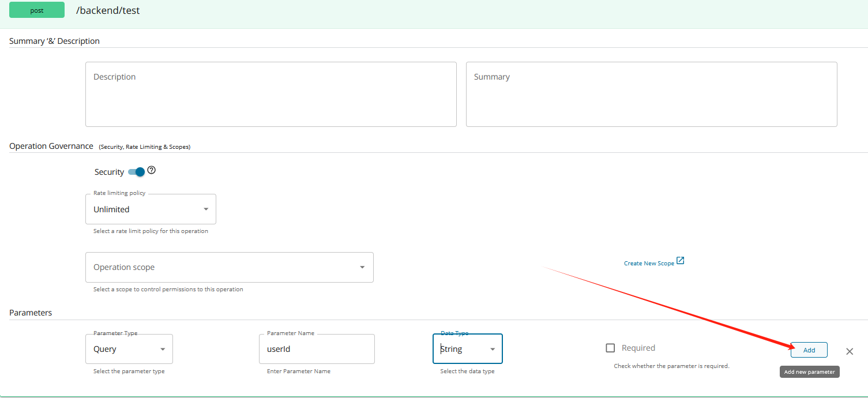This screenshot has width=868, height=398.
Task: Remove the parameter row with X icon
Action: point(850,351)
